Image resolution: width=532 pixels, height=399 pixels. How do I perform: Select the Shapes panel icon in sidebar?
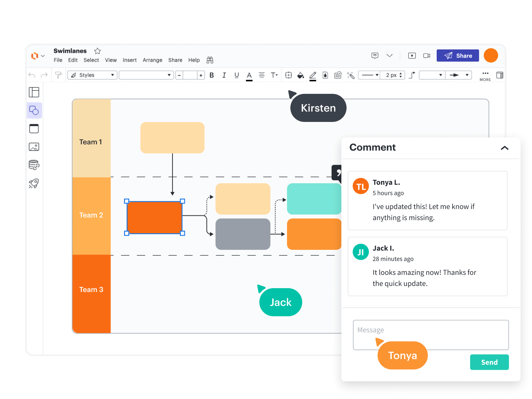coord(34,110)
